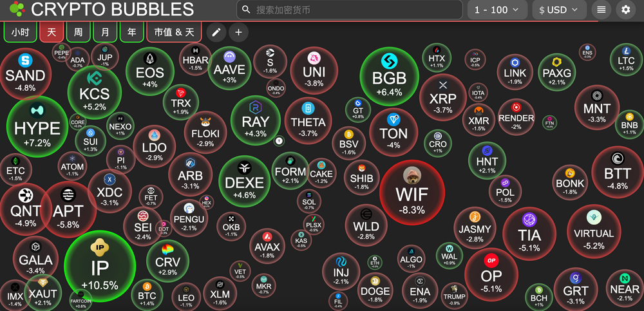Open the settings gear icon
The image size is (644, 311).
coord(625,10)
